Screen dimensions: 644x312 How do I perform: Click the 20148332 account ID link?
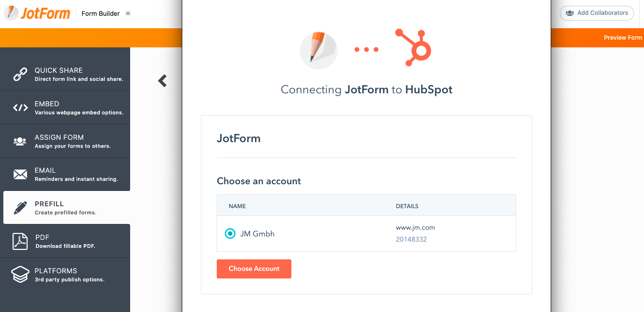pyautogui.click(x=411, y=239)
